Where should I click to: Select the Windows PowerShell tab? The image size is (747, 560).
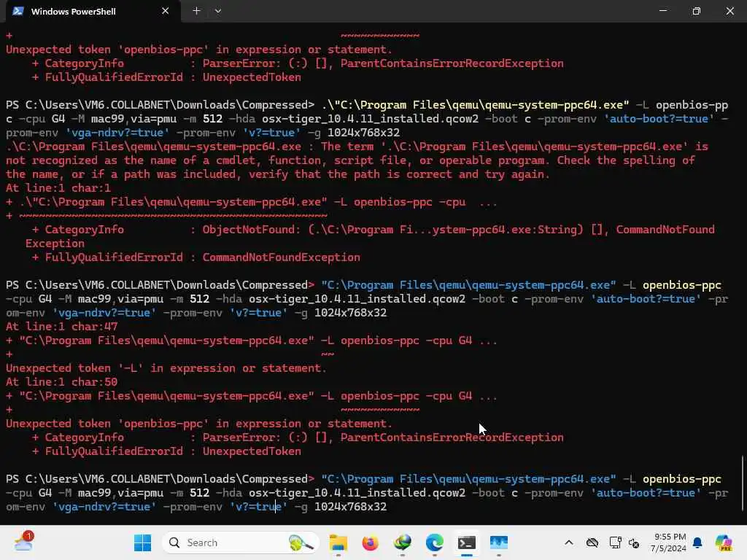[x=93, y=11]
